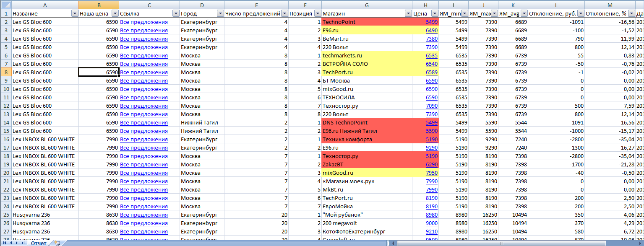Select Наша цена cell 7990 in row 20
This screenshot has width=644, height=246.
99,173
